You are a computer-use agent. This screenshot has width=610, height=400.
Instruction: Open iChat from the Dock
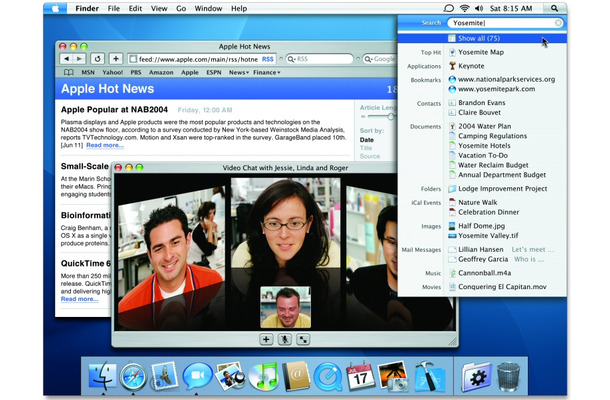pos(197,376)
